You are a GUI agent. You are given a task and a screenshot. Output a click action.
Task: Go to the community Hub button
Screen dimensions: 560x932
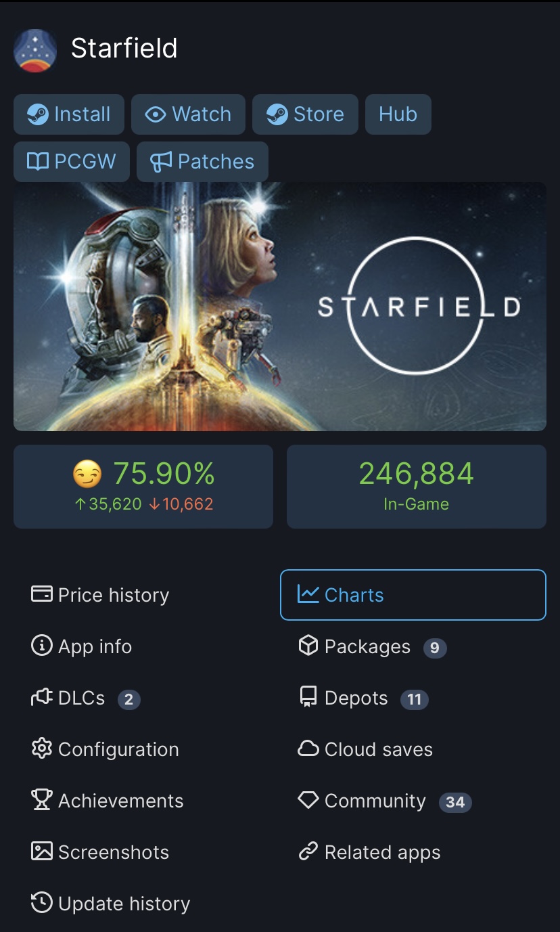[398, 114]
